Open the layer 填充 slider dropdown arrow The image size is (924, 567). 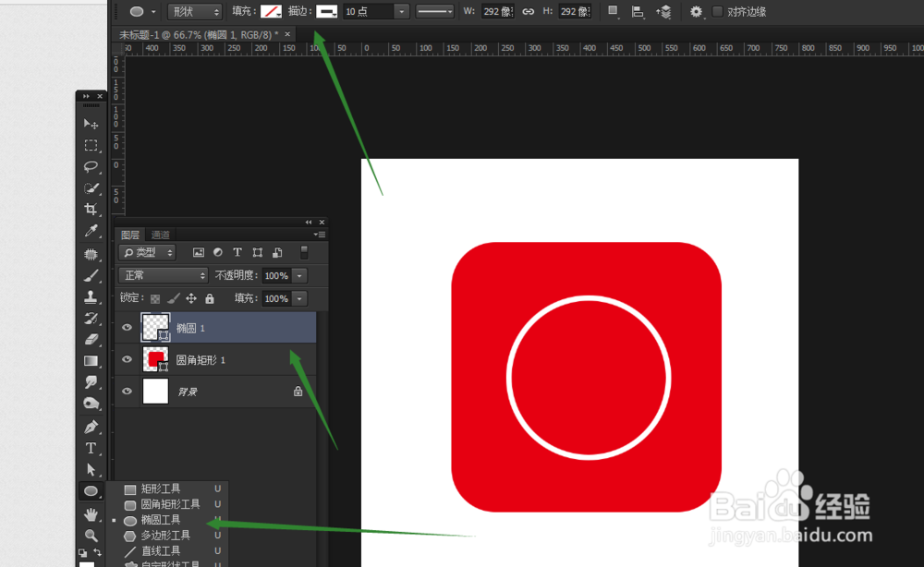(299, 298)
